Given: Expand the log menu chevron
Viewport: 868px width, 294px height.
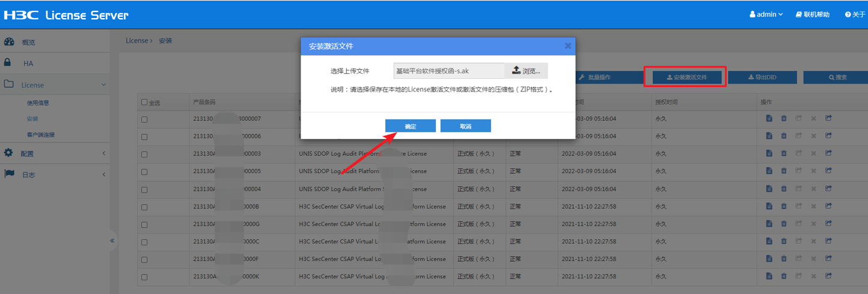Looking at the screenshot, I should 103,174.
